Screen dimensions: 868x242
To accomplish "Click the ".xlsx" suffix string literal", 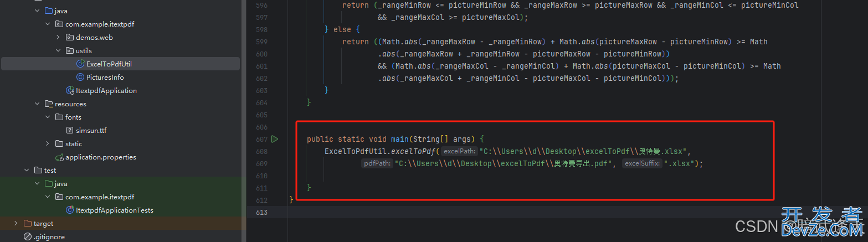I will [678, 163].
